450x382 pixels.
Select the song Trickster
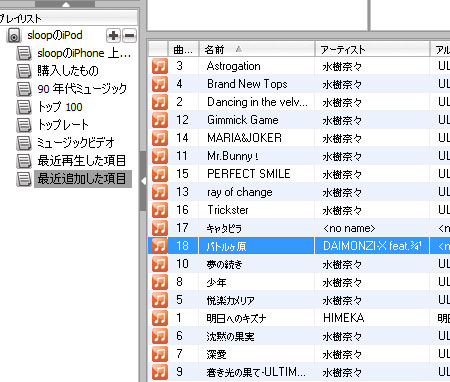pyautogui.click(x=228, y=210)
